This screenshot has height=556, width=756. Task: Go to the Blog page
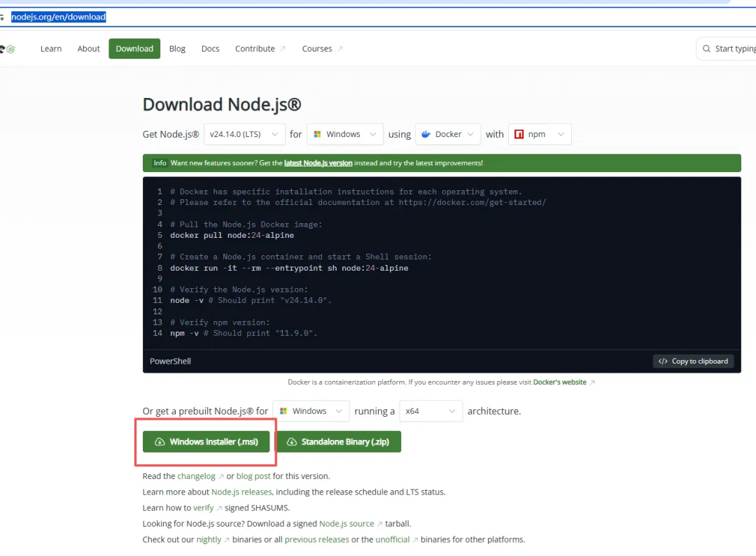(177, 49)
